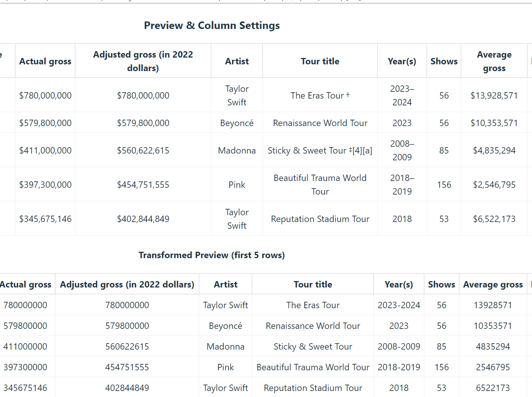Click the 'Preview & Column Settings' heading

point(212,26)
